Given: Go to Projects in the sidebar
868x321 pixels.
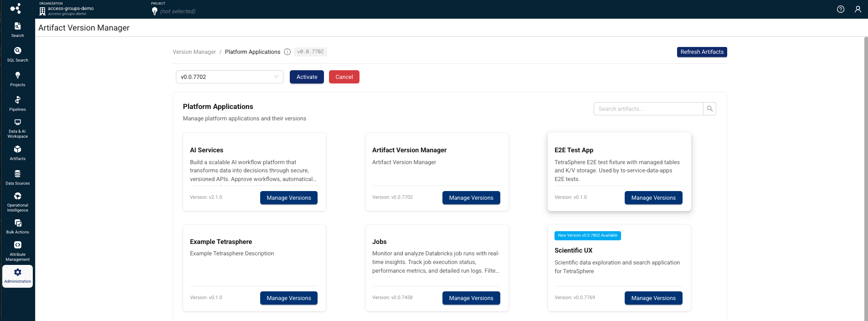Looking at the screenshot, I should pos(17,79).
